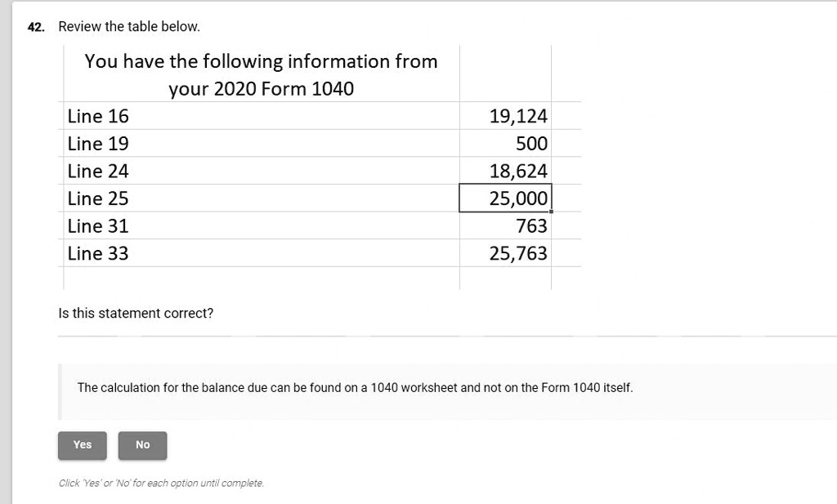Select the value 18,624 in the table
Screen dimensions: 837x504
[x=518, y=171]
